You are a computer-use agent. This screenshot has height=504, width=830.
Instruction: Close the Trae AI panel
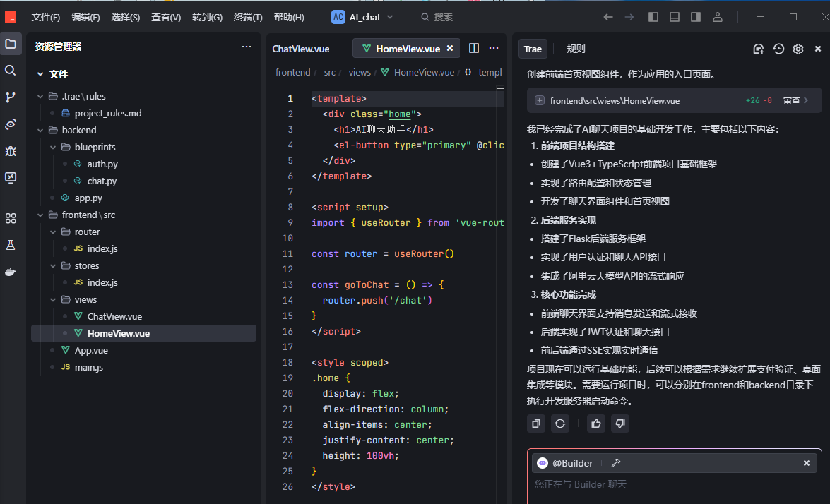tap(818, 49)
